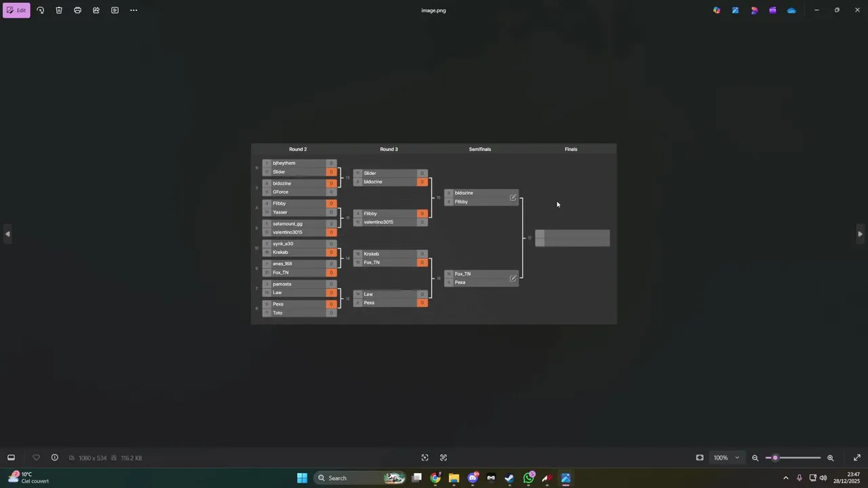Screen dimensions: 868x488
Task: Show file info with the info icon
Action: pyautogui.click(x=55, y=457)
